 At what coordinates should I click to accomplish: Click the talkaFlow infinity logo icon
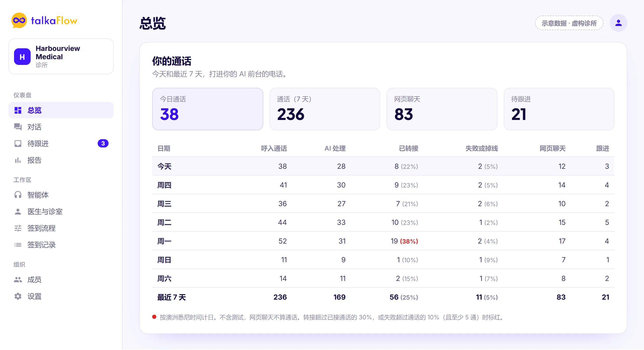(19, 20)
